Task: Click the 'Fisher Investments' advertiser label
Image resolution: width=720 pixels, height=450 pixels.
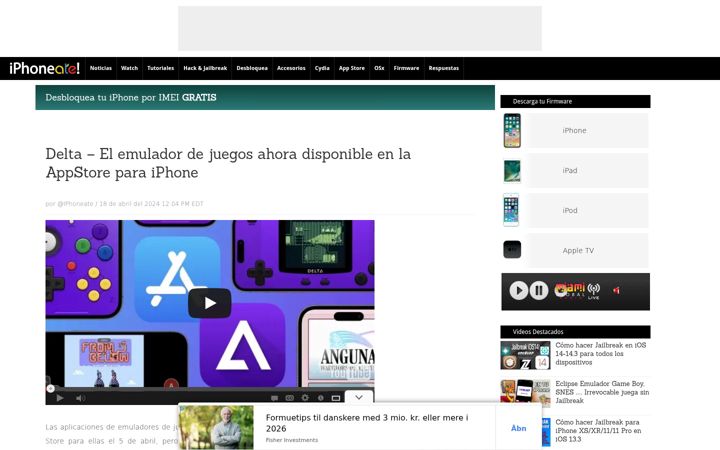Action: pos(292,440)
